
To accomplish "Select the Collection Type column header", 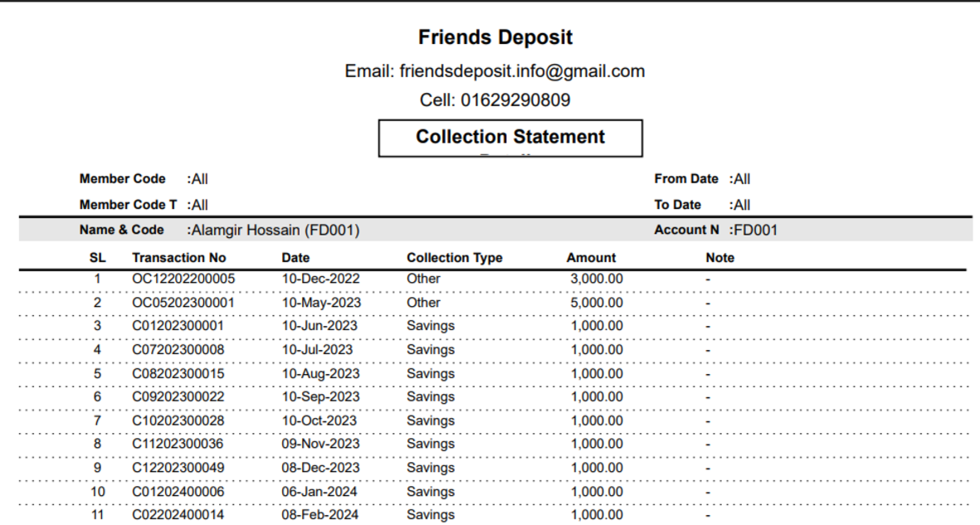I will point(454,258).
